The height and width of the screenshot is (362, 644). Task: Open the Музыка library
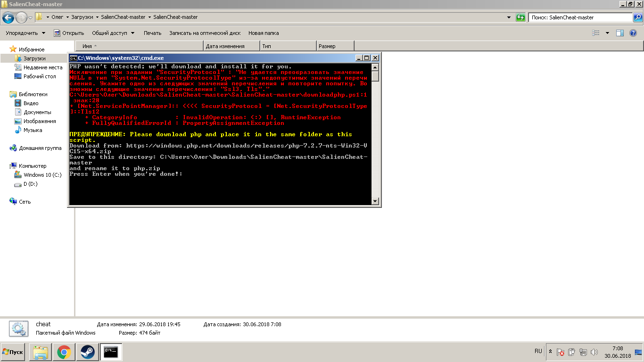click(33, 130)
